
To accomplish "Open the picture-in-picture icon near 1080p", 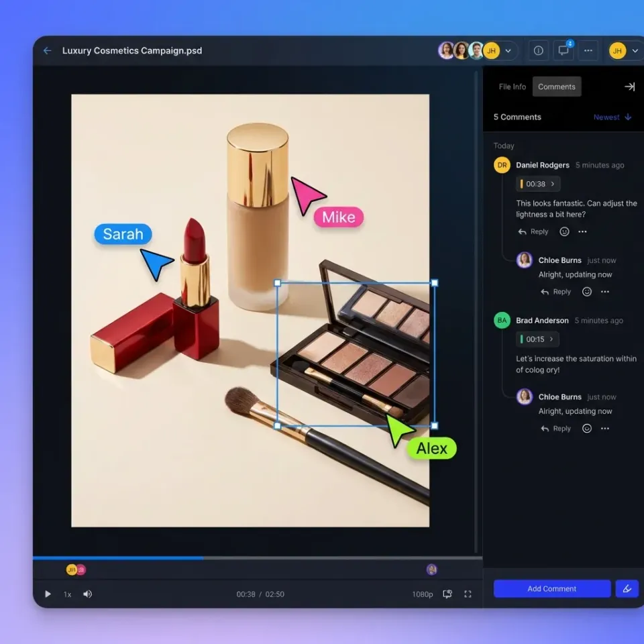I will pyautogui.click(x=447, y=594).
